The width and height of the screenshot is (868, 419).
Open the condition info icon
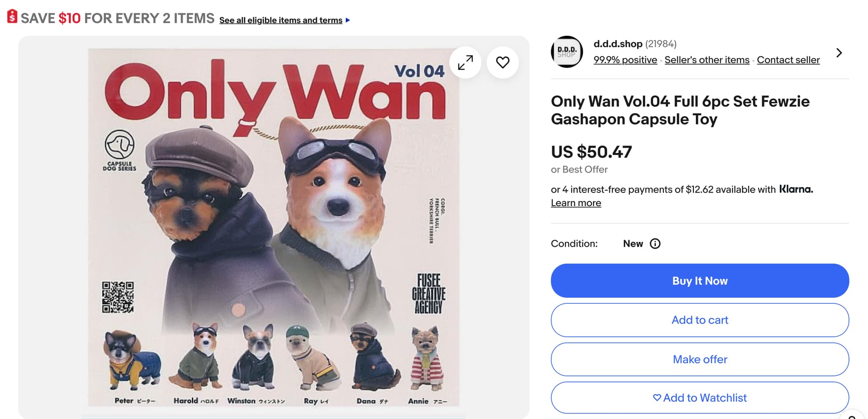coord(655,244)
